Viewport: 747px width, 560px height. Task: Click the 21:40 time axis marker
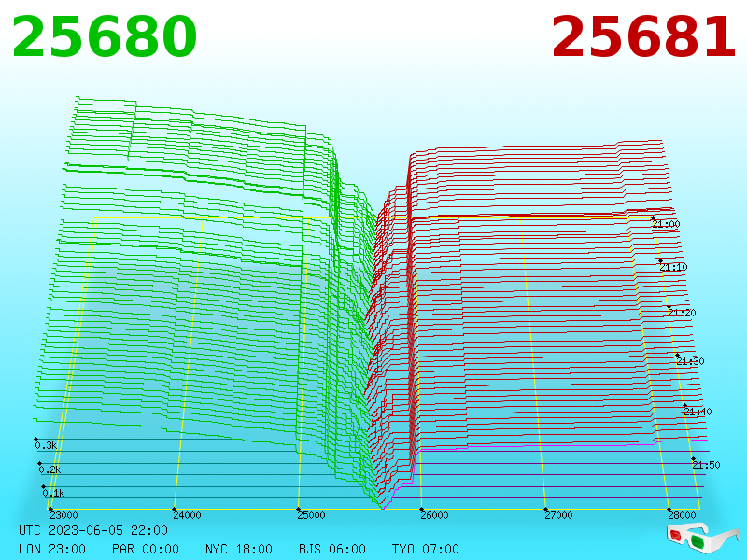(698, 412)
